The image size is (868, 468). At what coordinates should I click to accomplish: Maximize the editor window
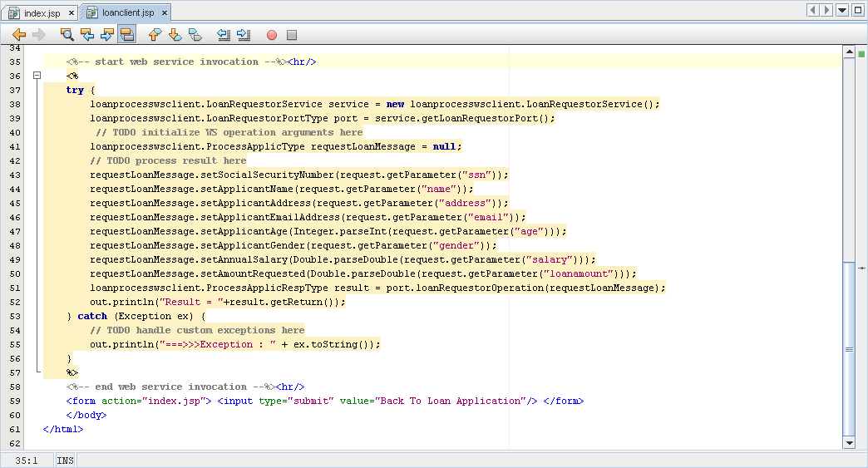pos(858,10)
